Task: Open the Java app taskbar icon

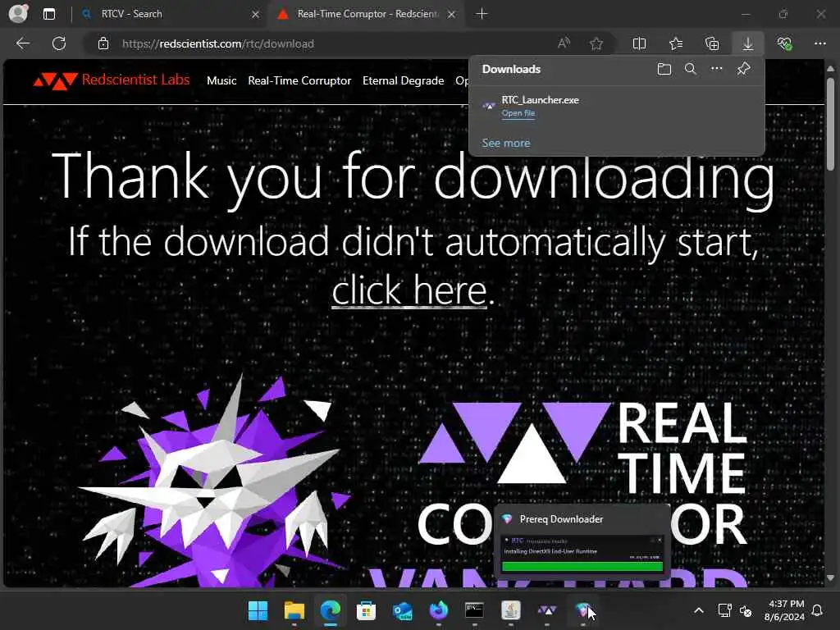Action: pyautogui.click(x=511, y=610)
